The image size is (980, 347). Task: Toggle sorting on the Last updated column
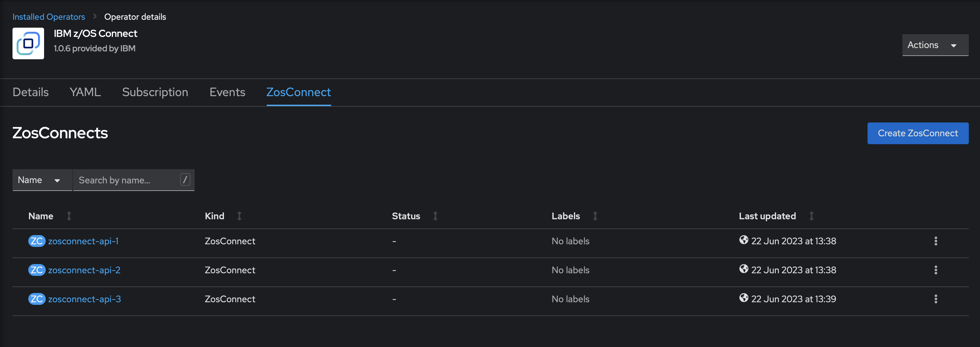tap(812, 216)
